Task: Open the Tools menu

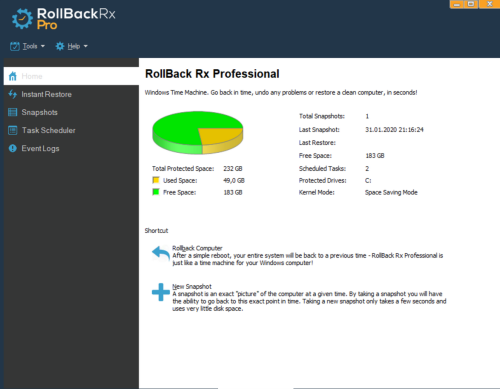Action: click(30, 46)
